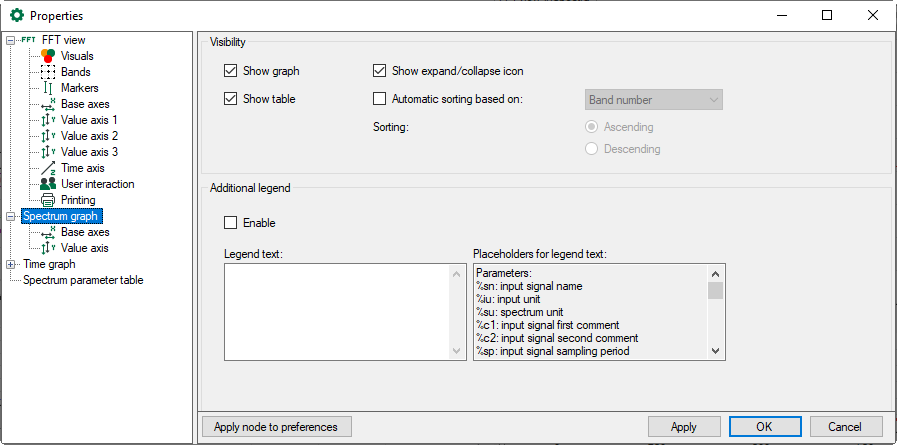This screenshot has height=445, width=897.
Task: Open the Band number dropdown
Action: tap(652, 100)
